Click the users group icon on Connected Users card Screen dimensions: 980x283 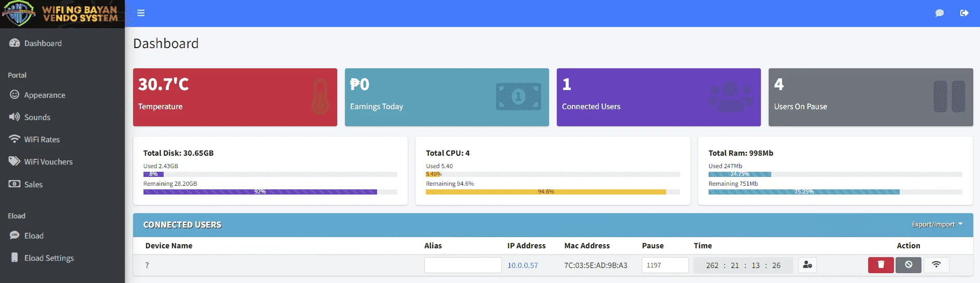tap(730, 97)
